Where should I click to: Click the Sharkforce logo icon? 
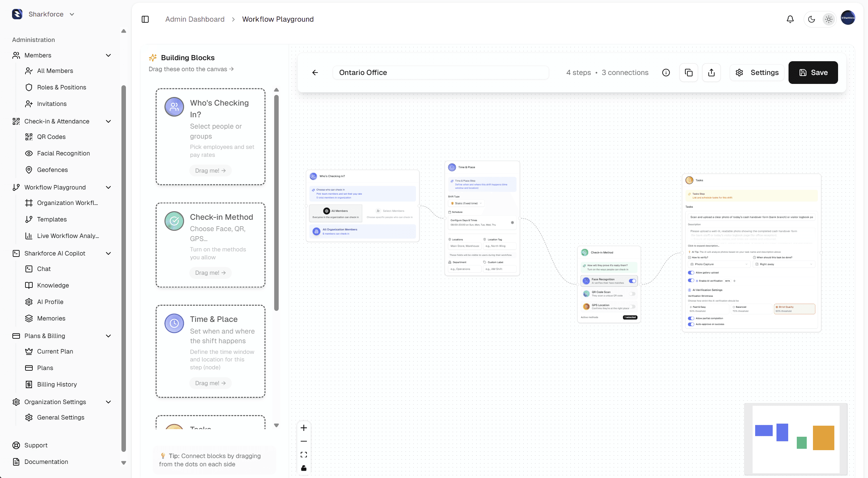click(x=17, y=14)
